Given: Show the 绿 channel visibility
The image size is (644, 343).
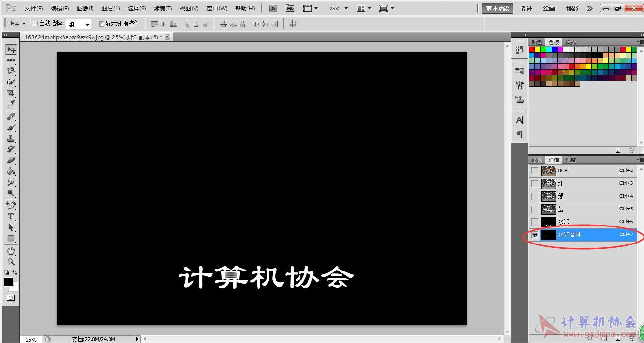Looking at the screenshot, I should pyautogui.click(x=534, y=196).
